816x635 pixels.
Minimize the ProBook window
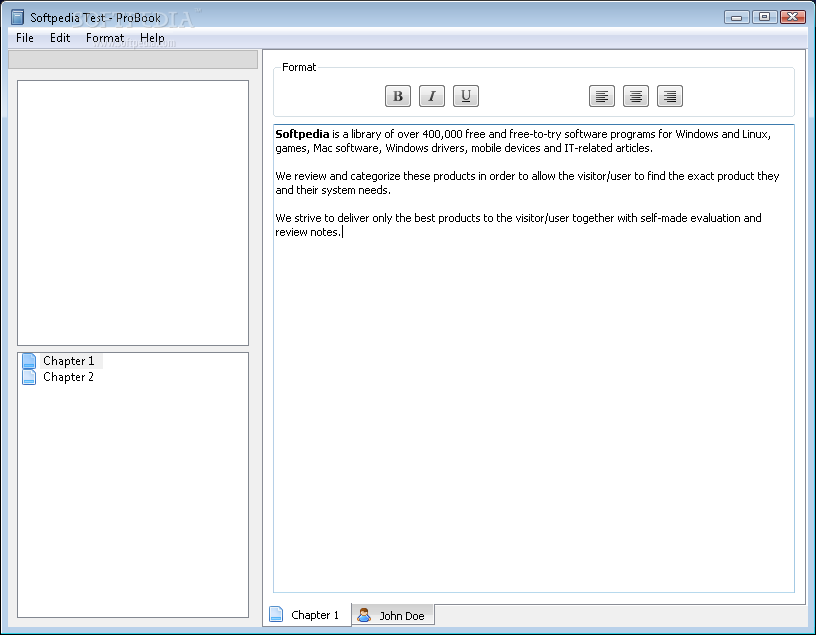(736, 17)
